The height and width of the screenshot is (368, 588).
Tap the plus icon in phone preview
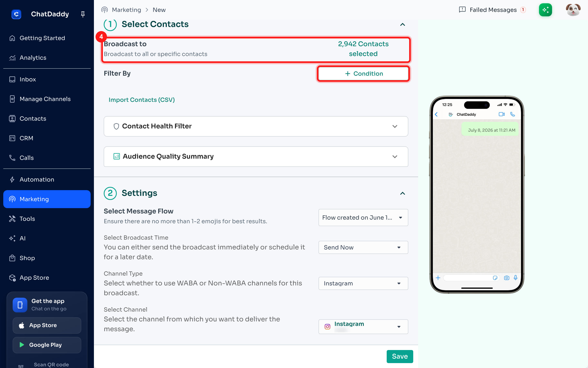click(438, 278)
